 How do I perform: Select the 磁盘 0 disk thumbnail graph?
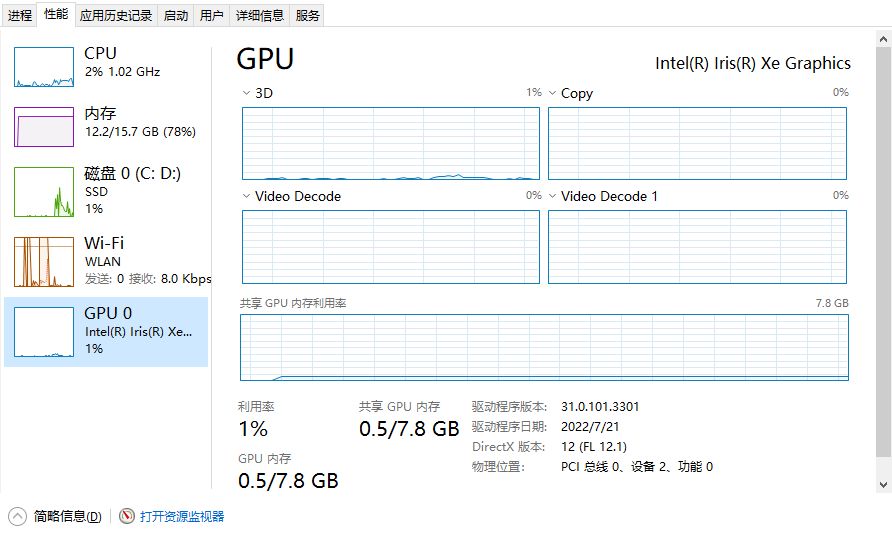(x=44, y=192)
